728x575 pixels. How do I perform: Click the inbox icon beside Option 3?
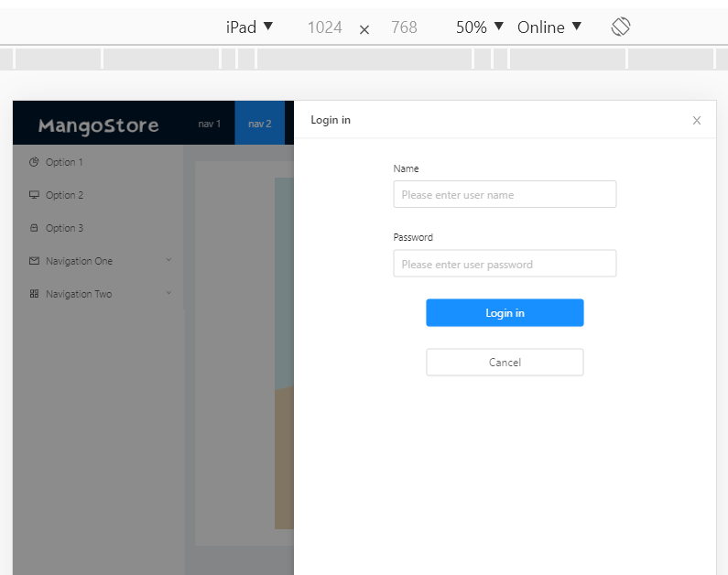coord(34,228)
